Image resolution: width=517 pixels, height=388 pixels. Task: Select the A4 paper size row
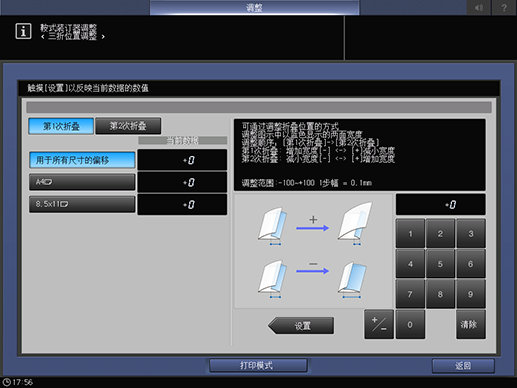82,182
